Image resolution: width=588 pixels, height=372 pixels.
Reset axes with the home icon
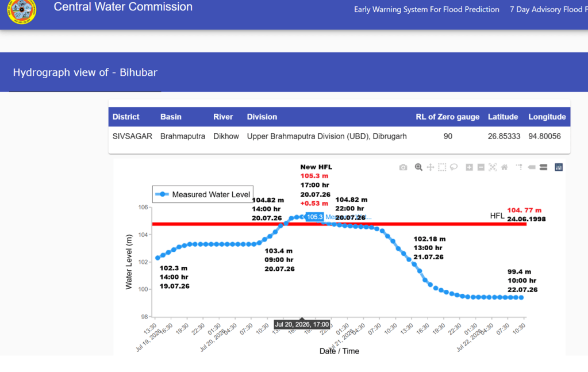click(x=505, y=167)
